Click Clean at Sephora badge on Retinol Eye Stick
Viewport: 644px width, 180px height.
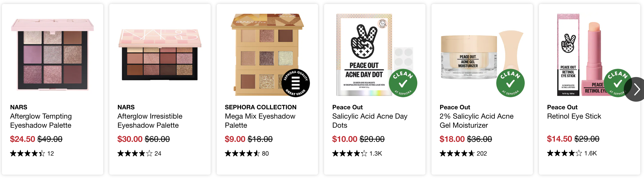616,83
